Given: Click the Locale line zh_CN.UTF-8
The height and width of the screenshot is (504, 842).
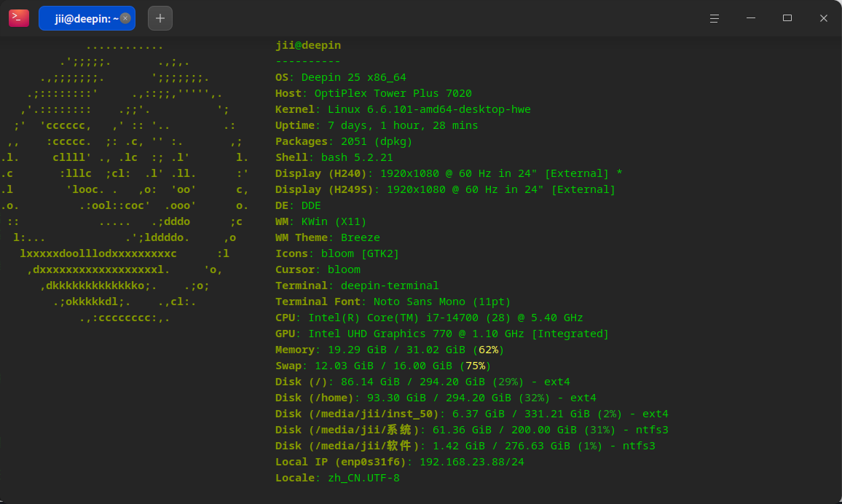Looking at the screenshot, I should 338,479.
